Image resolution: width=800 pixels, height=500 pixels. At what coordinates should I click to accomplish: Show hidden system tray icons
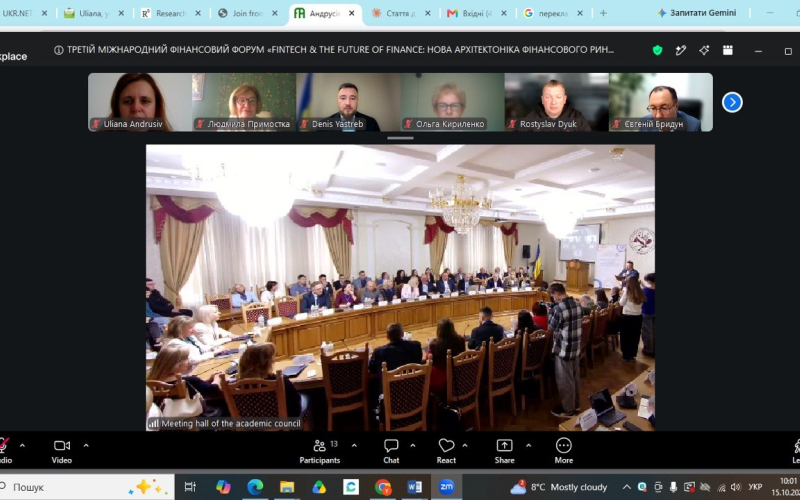627,487
